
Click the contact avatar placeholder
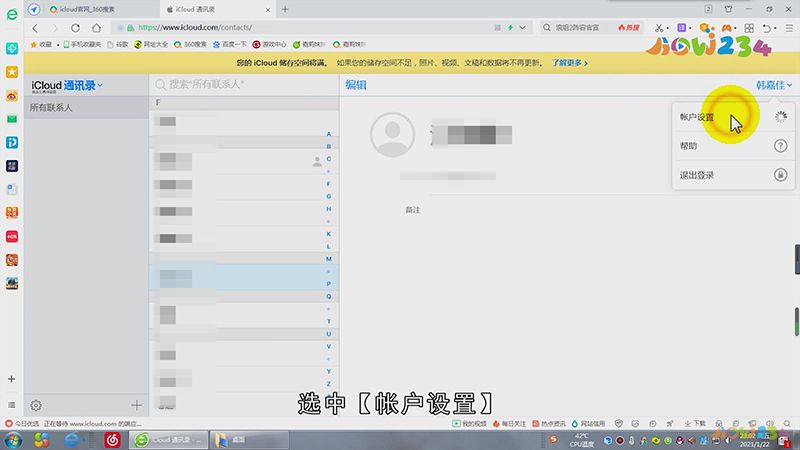[392, 135]
